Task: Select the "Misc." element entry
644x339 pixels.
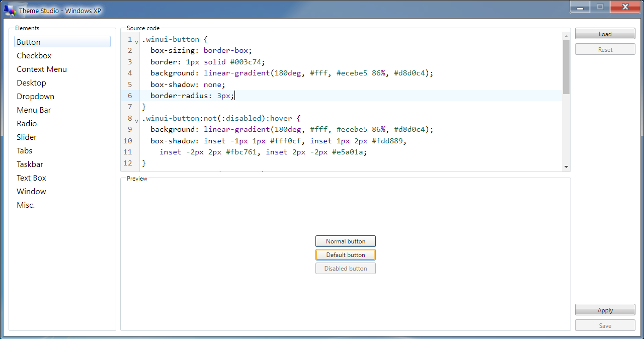Action: click(x=25, y=205)
